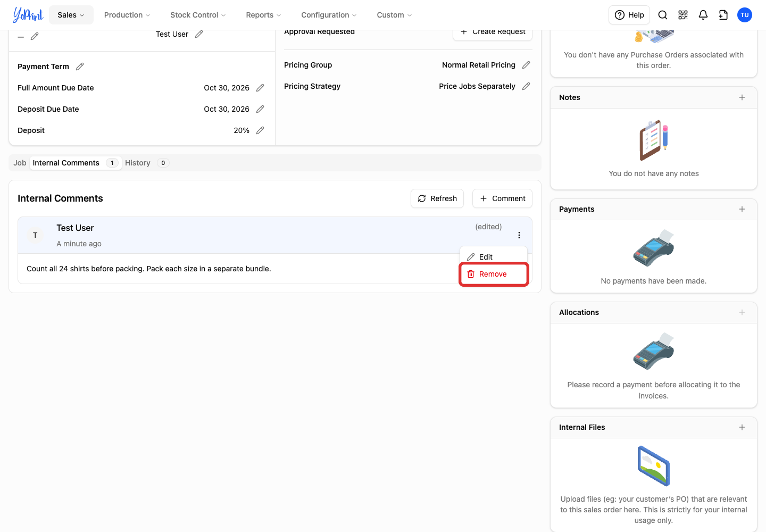This screenshot has width=766, height=532.
Task: Open the notifications bell
Action: point(703,15)
